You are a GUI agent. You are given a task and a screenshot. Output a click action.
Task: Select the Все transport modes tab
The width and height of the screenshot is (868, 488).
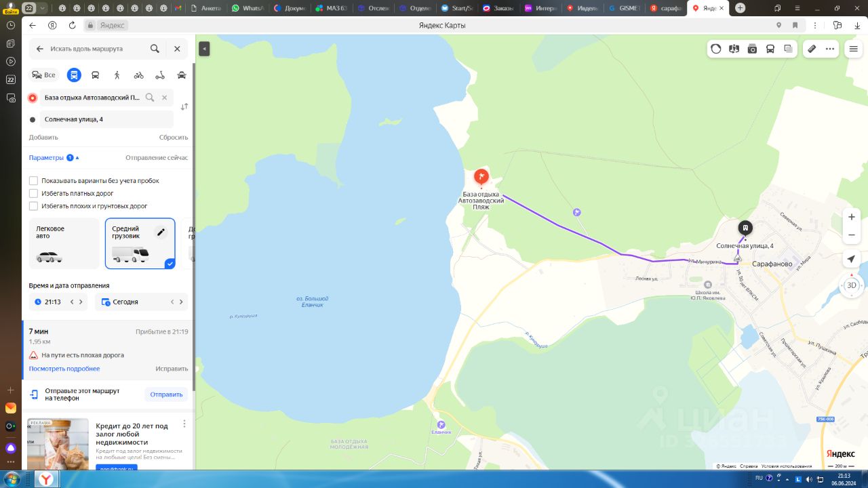[43, 75]
